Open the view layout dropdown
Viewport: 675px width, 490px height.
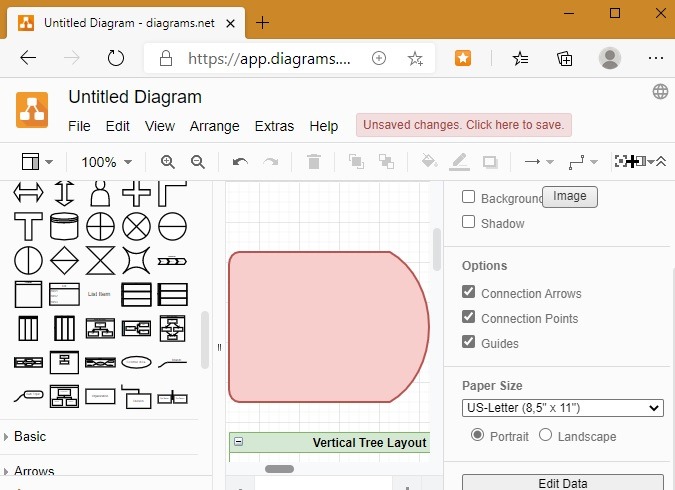point(37,162)
